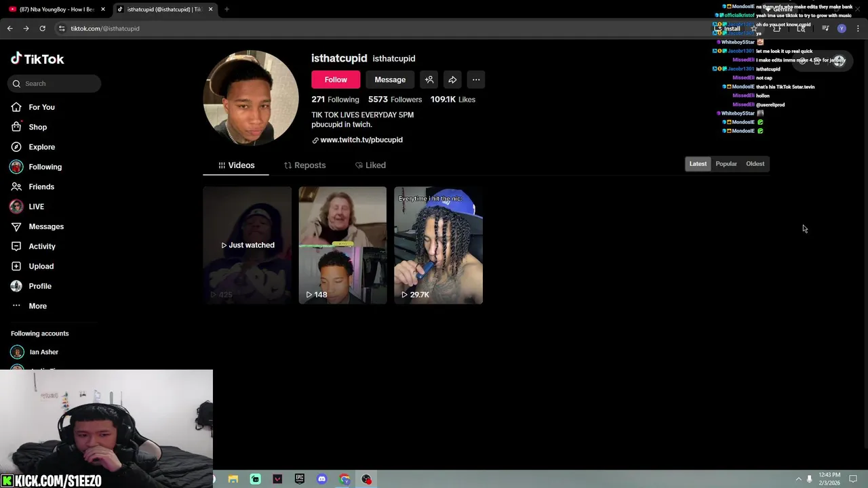
Task: Close the isthatcupid TikTok browser tab
Action: [x=210, y=9]
